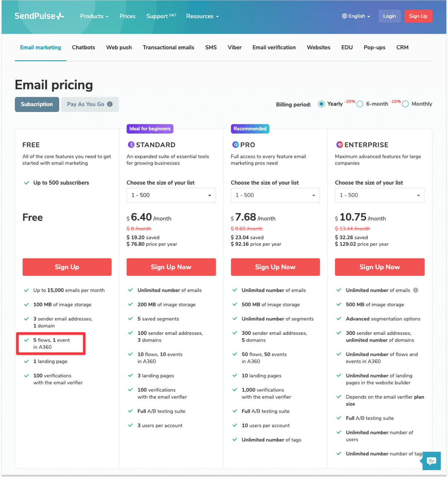The width and height of the screenshot is (448, 478).
Task: Open the CRM tab
Action: click(x=402, y=47)
